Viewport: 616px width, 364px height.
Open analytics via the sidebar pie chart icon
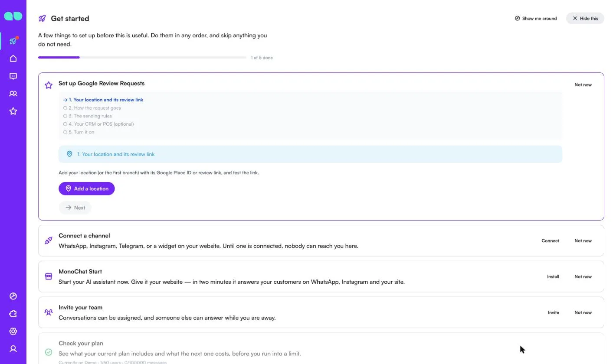(13, 296)
